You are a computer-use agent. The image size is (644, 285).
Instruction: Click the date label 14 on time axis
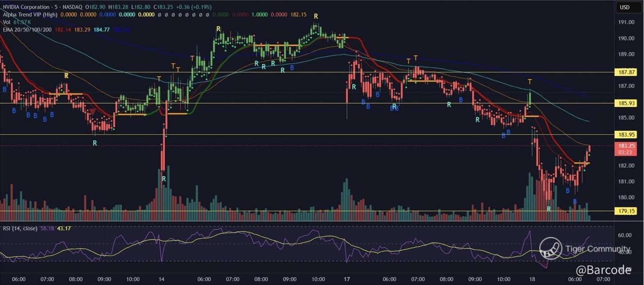[161, 279]
